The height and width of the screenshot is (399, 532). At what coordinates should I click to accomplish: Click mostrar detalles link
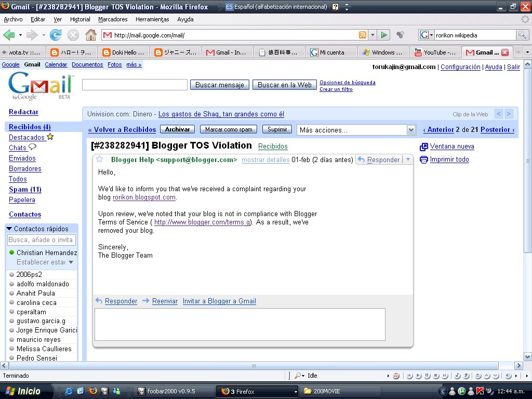[x=265, y=159]
